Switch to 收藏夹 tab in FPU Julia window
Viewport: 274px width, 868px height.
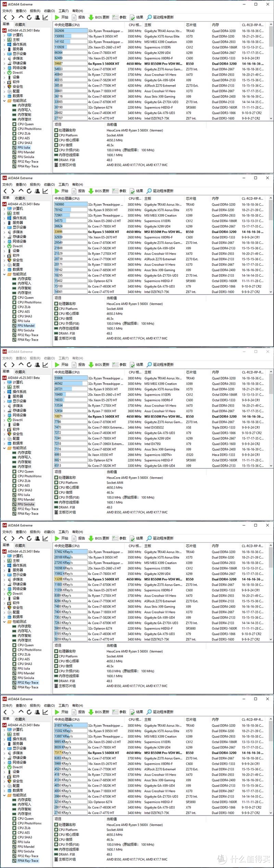(20, 24)
